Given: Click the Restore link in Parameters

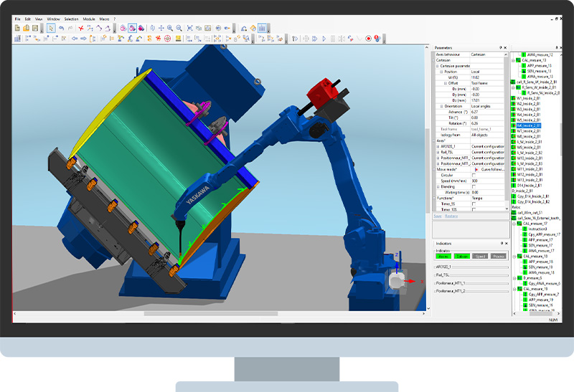Looking at the screenshot, I should pyautogui.click(x=450, y=216).
